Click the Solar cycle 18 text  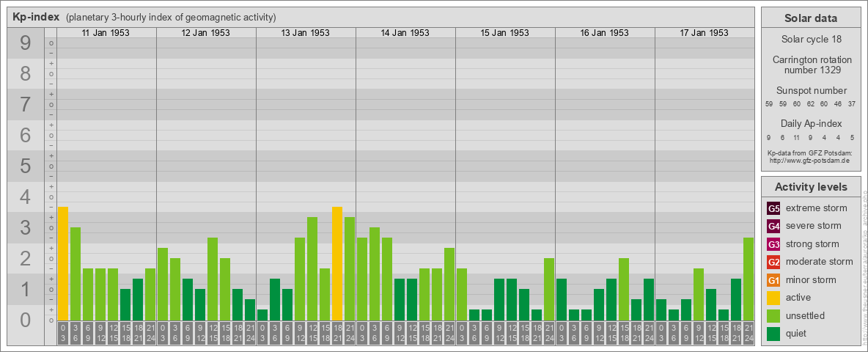click(x=811, y=40)
